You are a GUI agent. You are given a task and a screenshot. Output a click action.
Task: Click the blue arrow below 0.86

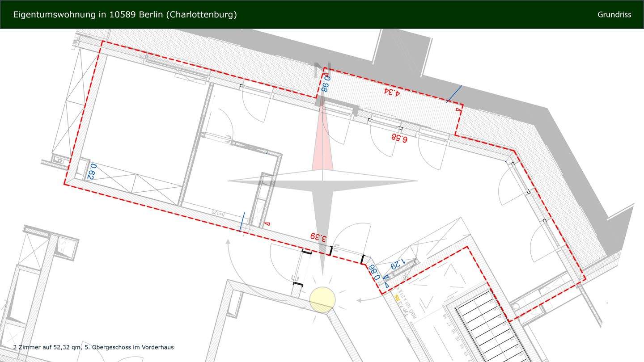click(387, 285)
